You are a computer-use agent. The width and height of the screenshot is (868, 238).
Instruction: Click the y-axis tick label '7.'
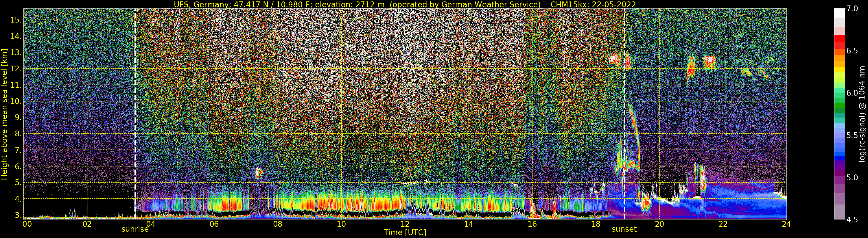[x=18, y=150]
